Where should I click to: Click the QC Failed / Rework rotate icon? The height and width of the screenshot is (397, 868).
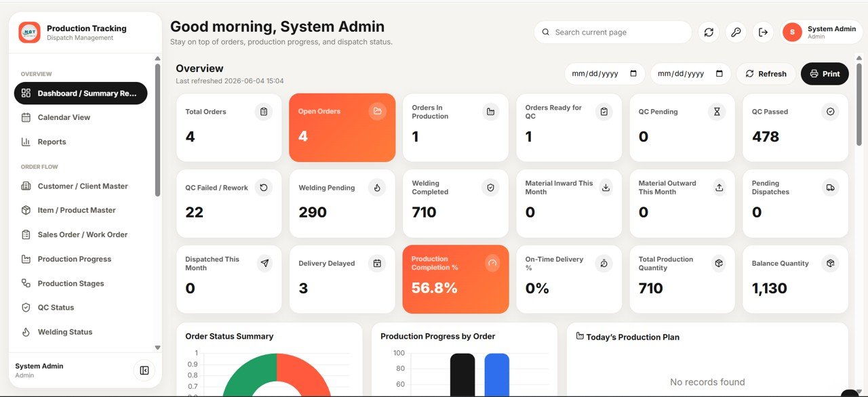264,188
